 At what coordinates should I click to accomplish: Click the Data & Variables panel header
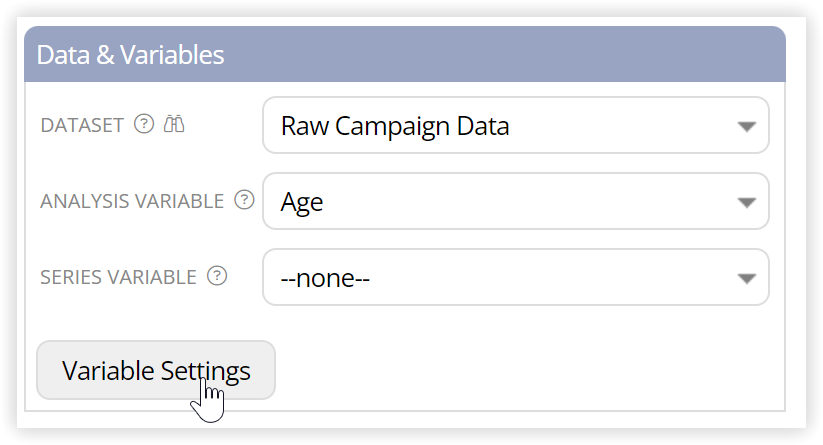(x=405, y=54)
